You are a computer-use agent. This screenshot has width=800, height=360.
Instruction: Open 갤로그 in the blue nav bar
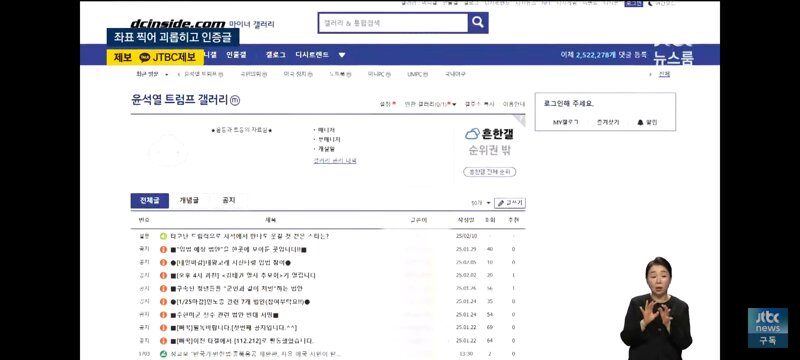(276, 55)
